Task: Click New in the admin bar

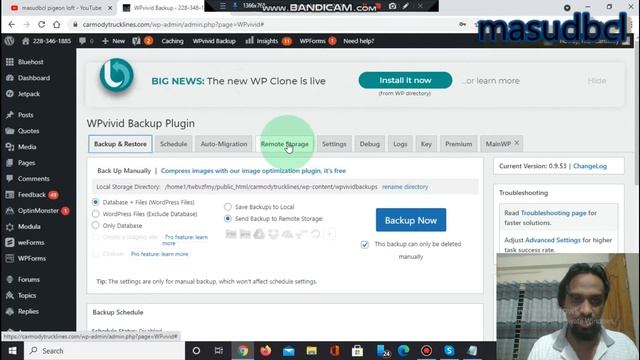Action: [113, 41]
